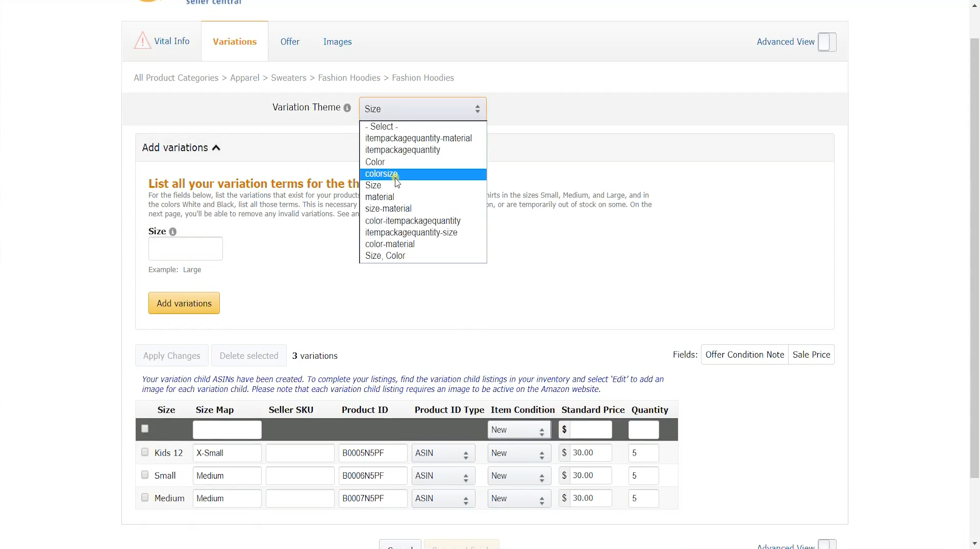Click the Sale Price field button

click(x=811, y=355)
